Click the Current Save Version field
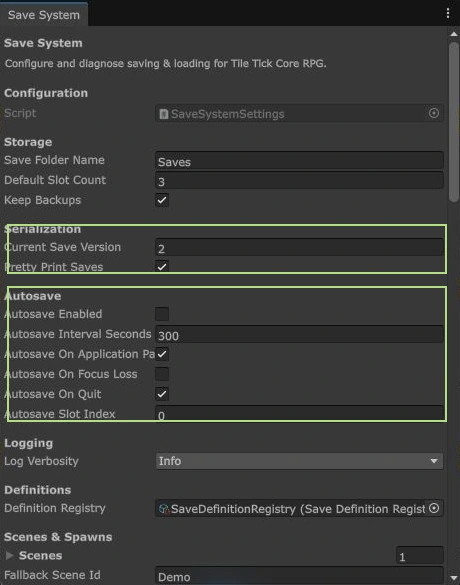Screen dimensions: 460x585 (x=299, y=248)
